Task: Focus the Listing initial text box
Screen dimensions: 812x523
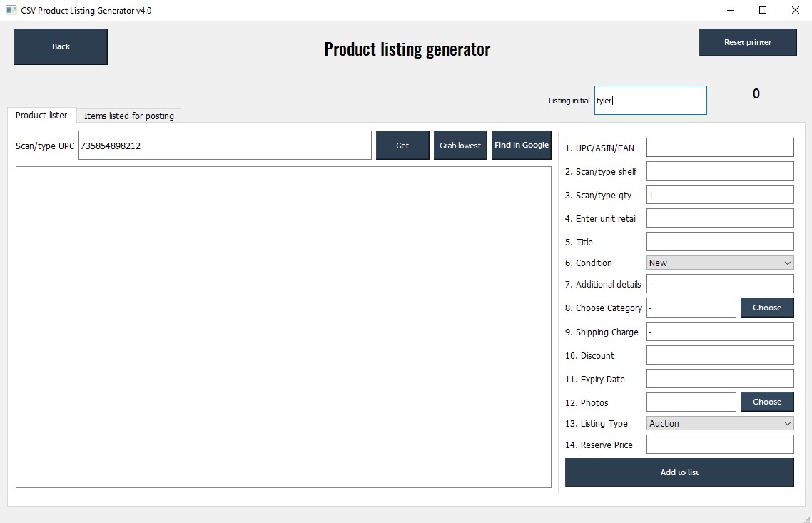Action: [649, 100]
